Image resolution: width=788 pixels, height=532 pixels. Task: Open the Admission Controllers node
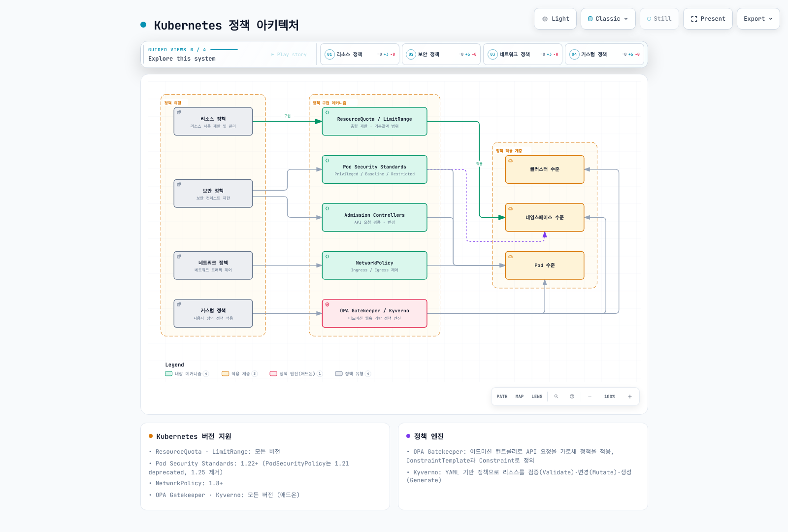(374, 218)
